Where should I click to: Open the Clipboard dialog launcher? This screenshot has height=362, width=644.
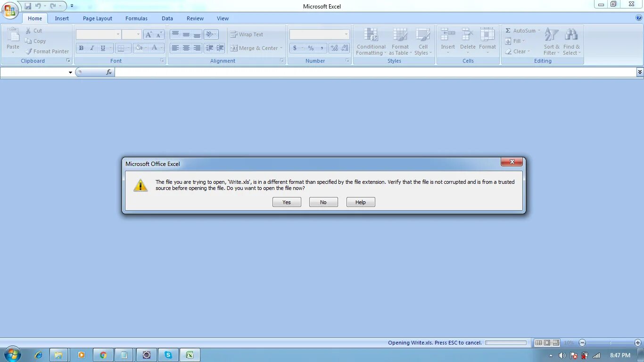click(x=68, y=61)
